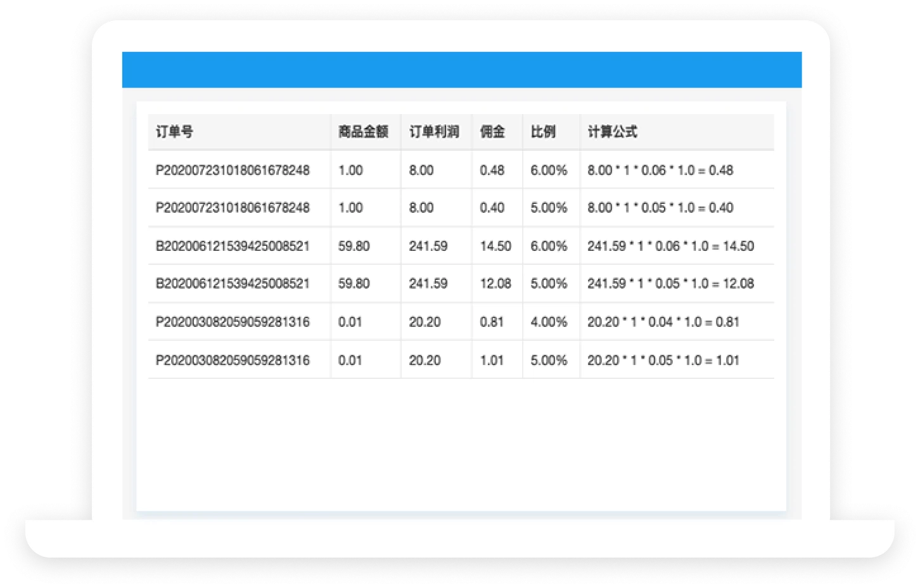The height and width of the screenshot is (588, 920).
Task: Select the 订单利润 column header
Action: (434, 132)
